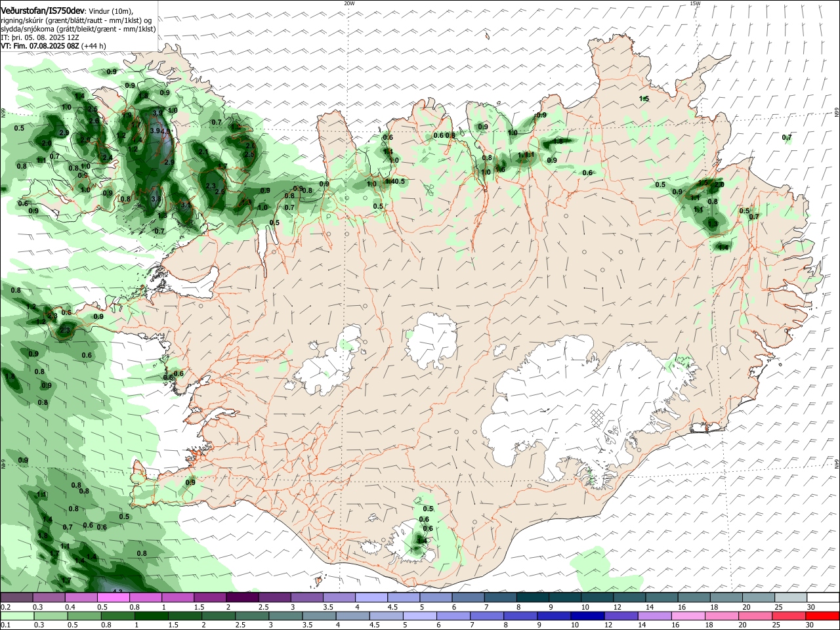Pick the upper legend swatch starting at 0.2
This screenshot has width=840, height=630.
(16, 598)
